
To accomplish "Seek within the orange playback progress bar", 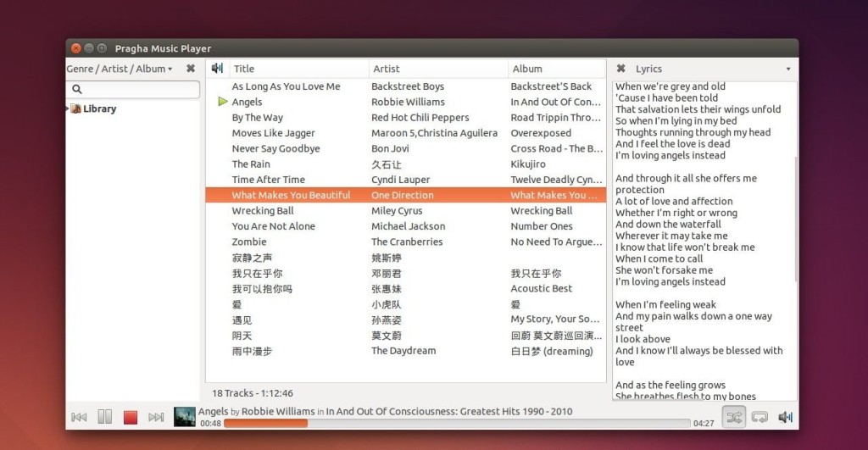I will click(x=457, y=424).
